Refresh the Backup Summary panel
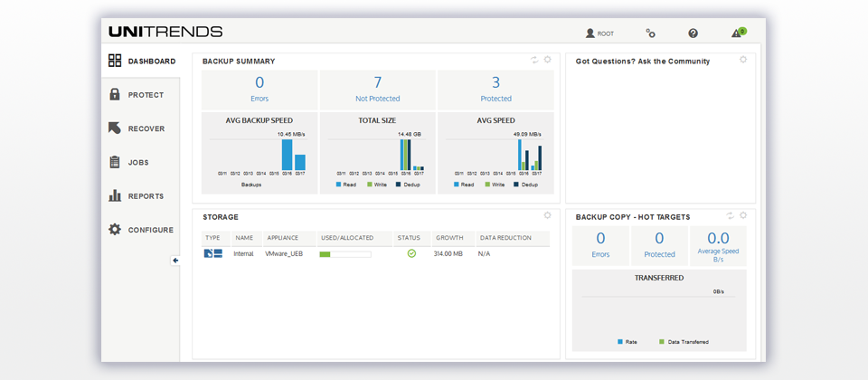 [x=534, y=61]
